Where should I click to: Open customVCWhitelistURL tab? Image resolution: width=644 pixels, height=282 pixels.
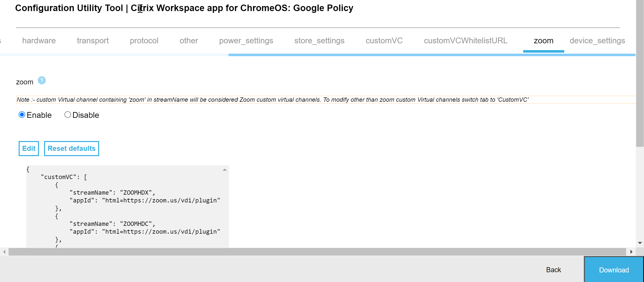tap(466, 41)
